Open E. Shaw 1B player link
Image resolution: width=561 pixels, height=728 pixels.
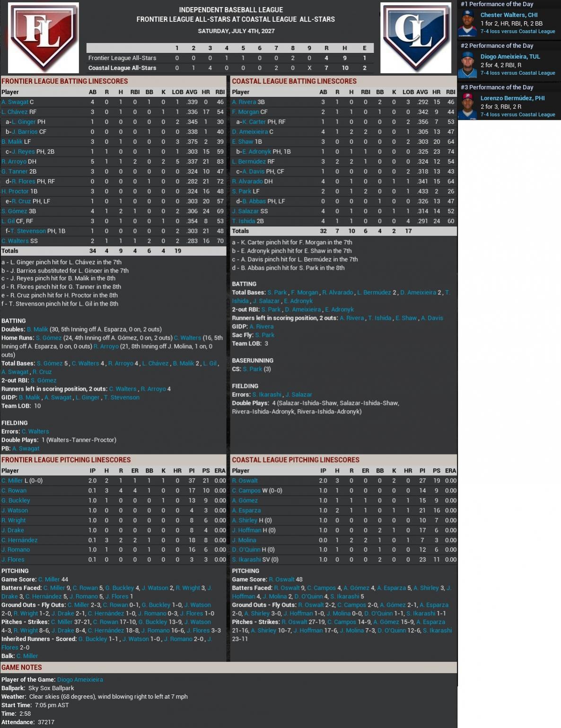tap(243, 142)
